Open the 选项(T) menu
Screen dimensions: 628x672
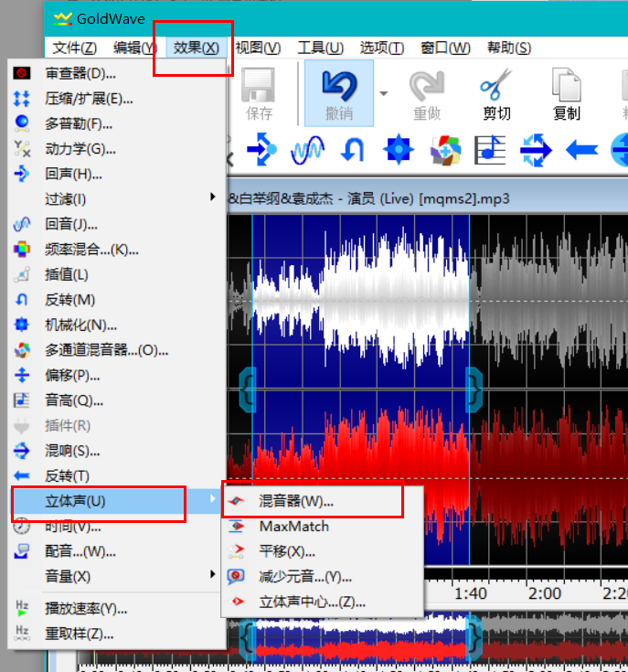pos(382,48)
